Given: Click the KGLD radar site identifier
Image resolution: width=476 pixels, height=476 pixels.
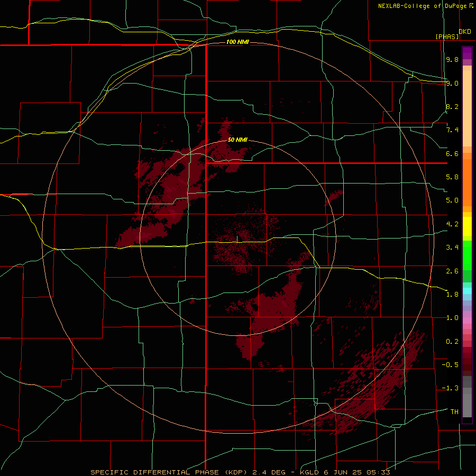Looking at the screenshot, I should 309,472.
